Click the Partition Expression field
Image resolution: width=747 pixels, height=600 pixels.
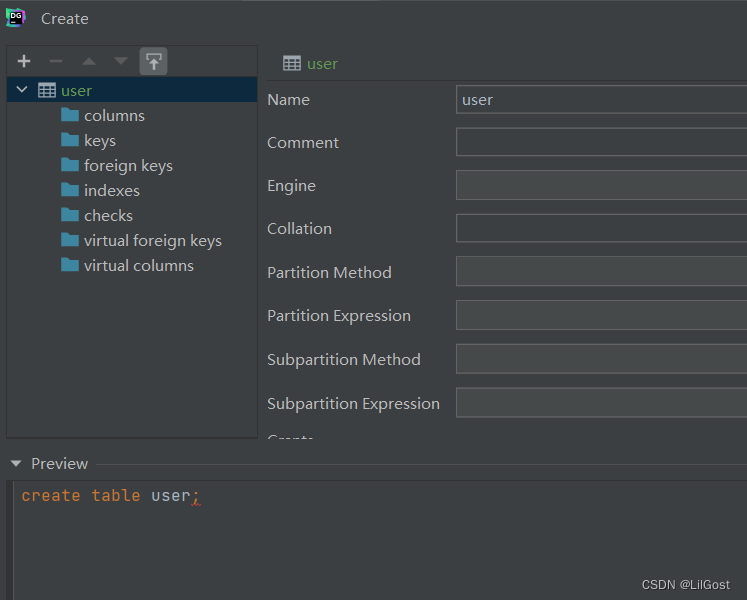point(601,315)
